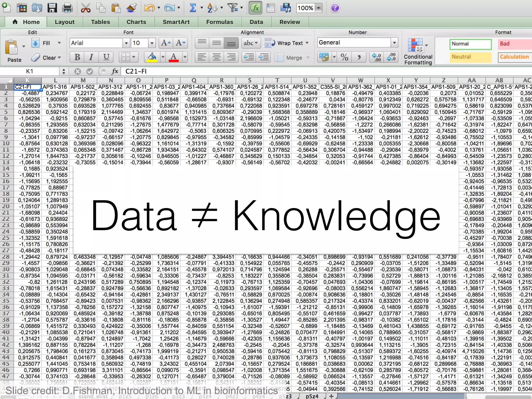Switch to the Charts ribbon tab
Screen dimensions: 532x399
click(136, 22)
